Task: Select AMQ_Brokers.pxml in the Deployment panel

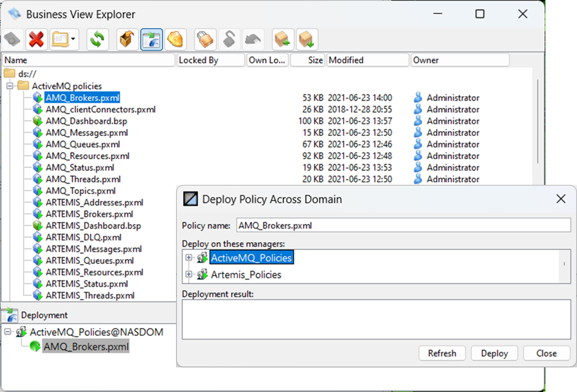Action: point(86,346)
